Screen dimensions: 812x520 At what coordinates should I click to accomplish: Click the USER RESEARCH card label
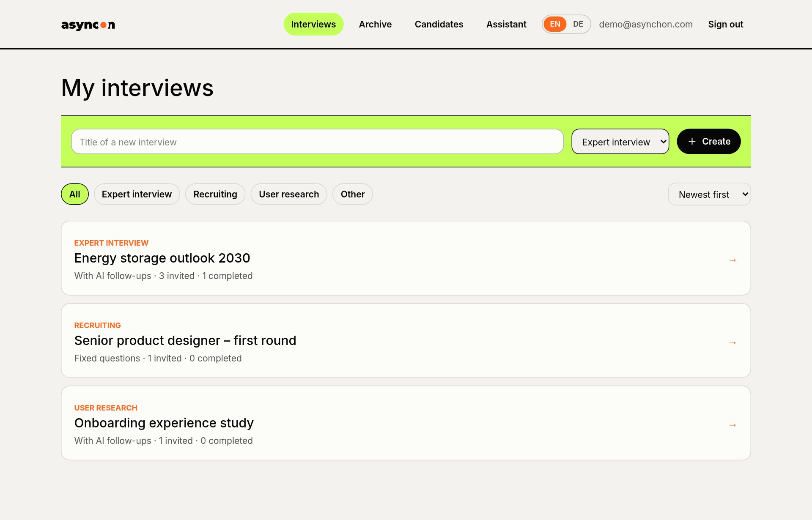click(x=106, y=408)
